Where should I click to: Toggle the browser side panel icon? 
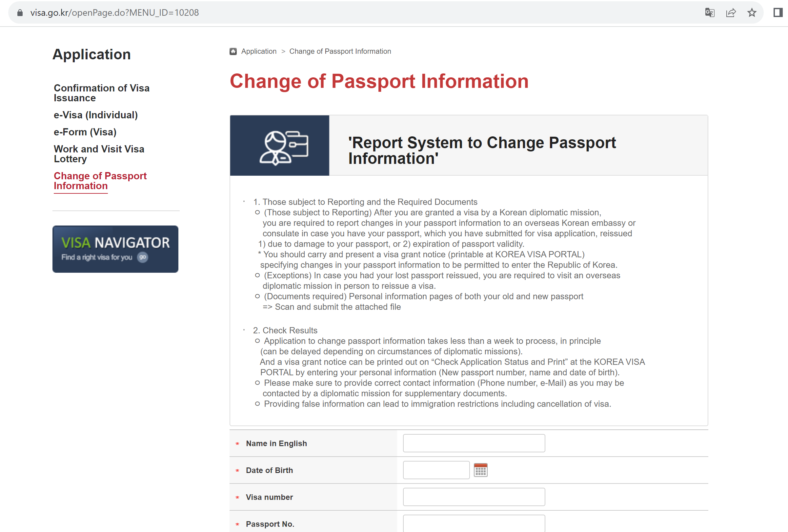click(778, 12)
